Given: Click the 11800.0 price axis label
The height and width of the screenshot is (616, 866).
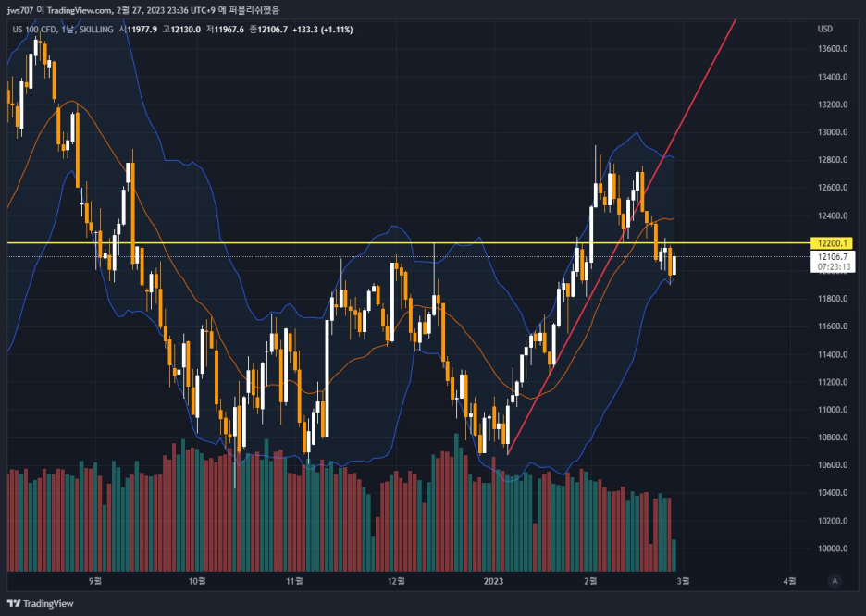Looking at the screenshot, I should [833, 299].
